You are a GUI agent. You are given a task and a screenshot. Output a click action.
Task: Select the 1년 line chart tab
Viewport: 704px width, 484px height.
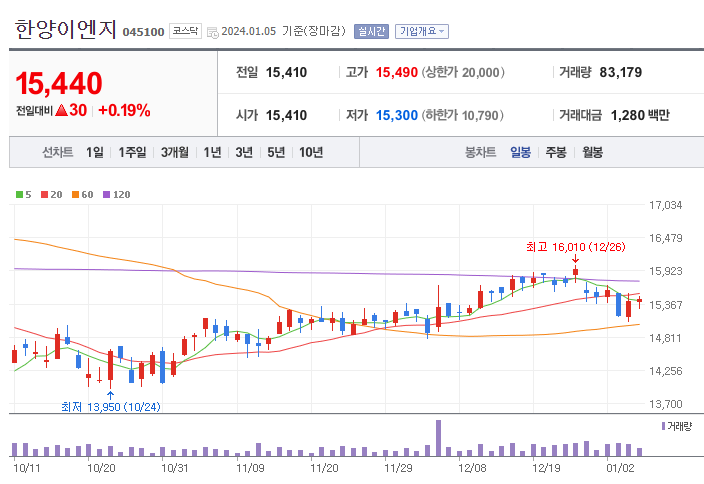(212, 153)
